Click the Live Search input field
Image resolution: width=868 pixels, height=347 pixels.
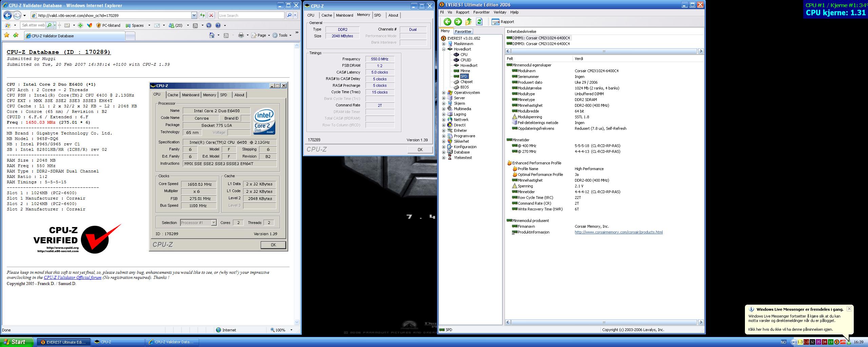click(251, 15)
